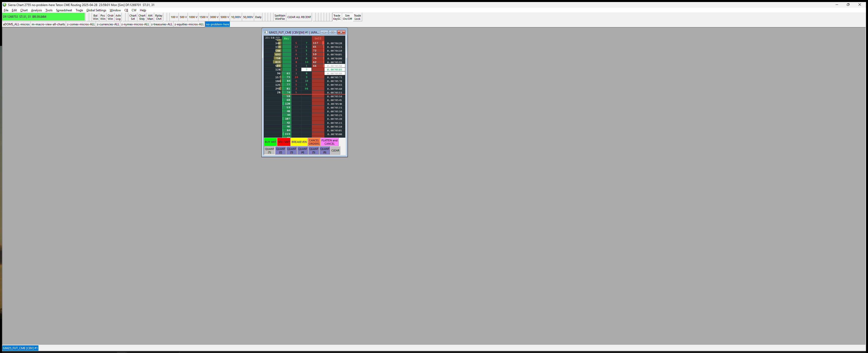
Task: Select the QUANT (3) quantity button
Action: (x=291, y=150)
